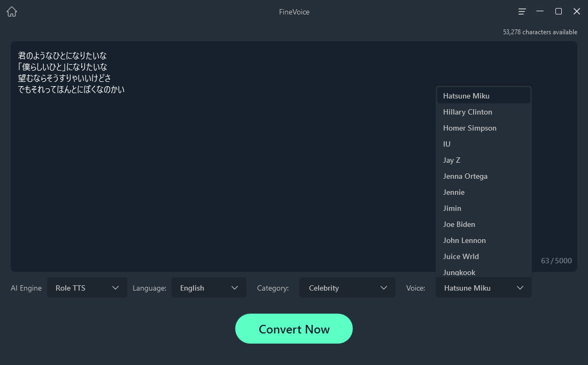Select Jay Z voice
Viewport: 588px width, 365px height.
tap(483, 160)
